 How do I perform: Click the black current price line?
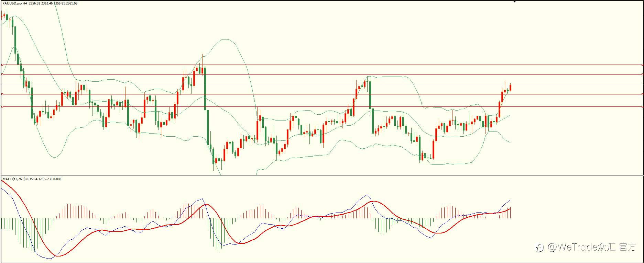coord(322,85)
